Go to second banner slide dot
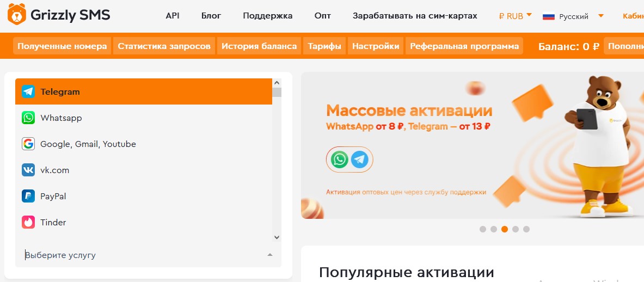This screenshot has width=644, height=282. point(494,229)
